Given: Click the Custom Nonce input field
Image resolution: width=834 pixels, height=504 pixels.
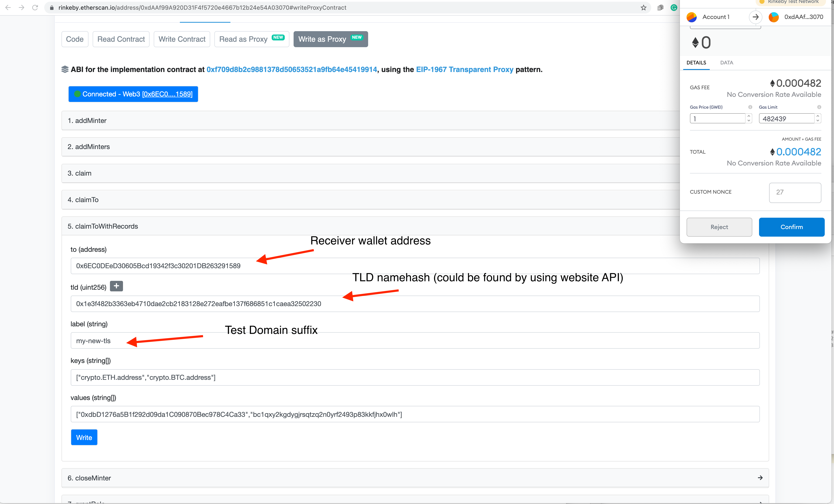Looking at the screenshot, I should (795, 192).
